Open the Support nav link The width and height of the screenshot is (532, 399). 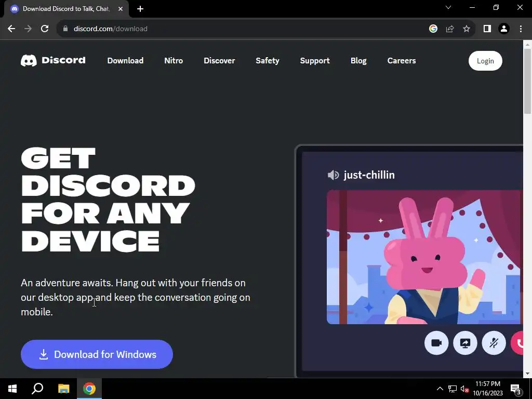pyautogui.click(x=314, y=61)
